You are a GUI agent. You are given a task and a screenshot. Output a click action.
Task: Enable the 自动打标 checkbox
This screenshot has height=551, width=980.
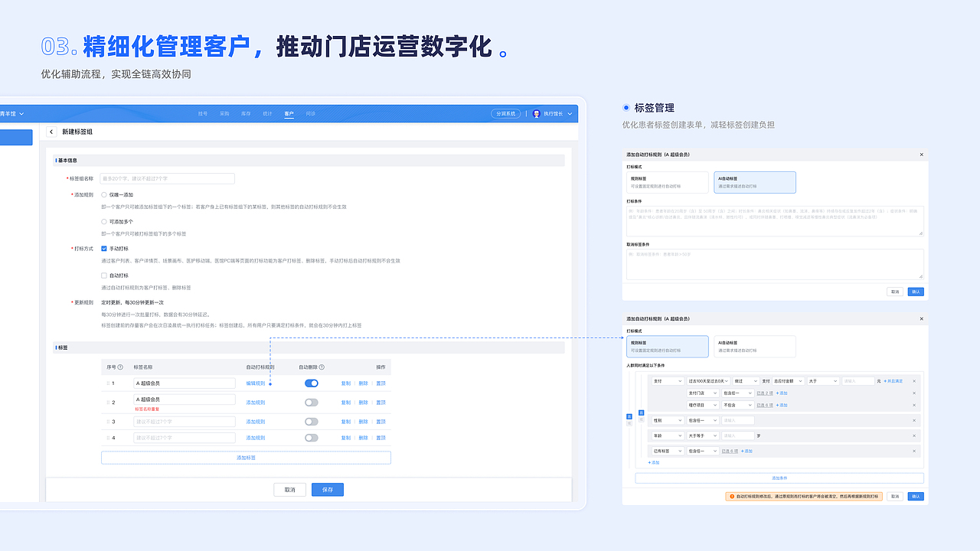pyautogui.click(x=105, y=275)
